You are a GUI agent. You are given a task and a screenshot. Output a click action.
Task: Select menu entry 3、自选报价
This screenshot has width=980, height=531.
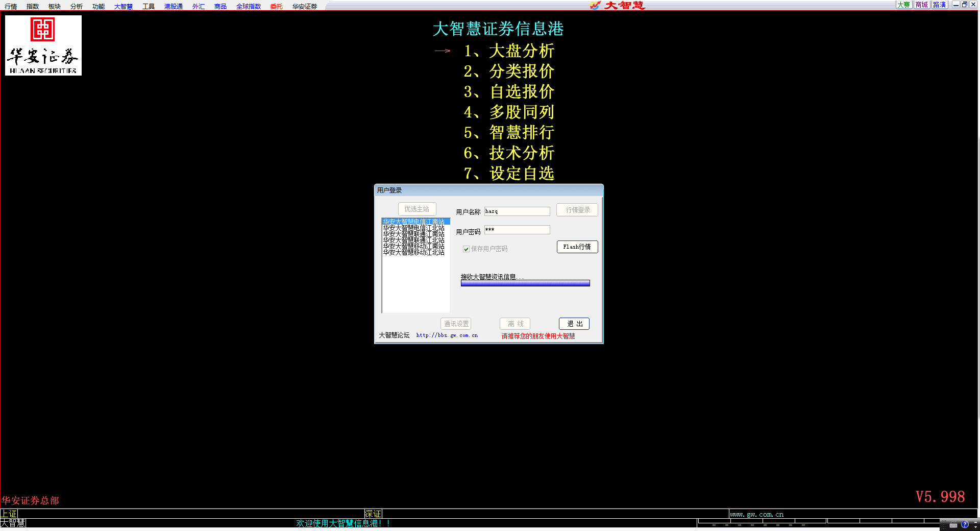point(509,92)
